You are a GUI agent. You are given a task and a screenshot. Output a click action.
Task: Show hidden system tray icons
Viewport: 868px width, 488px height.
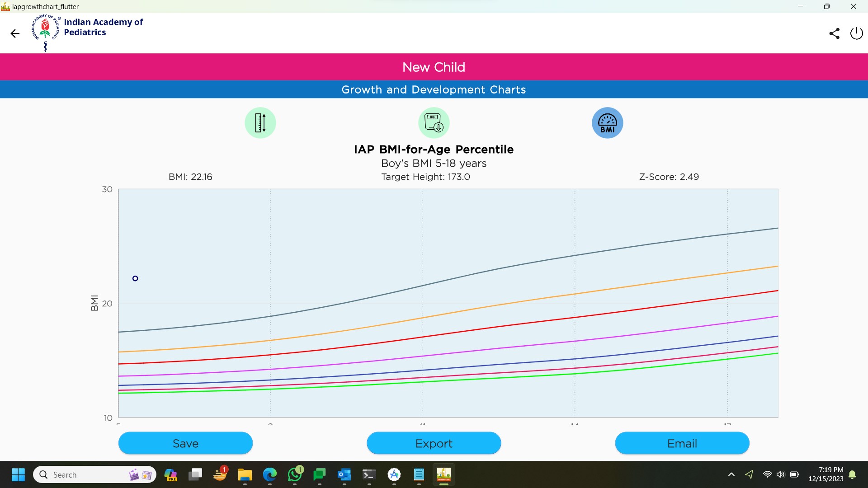(731, 474)
